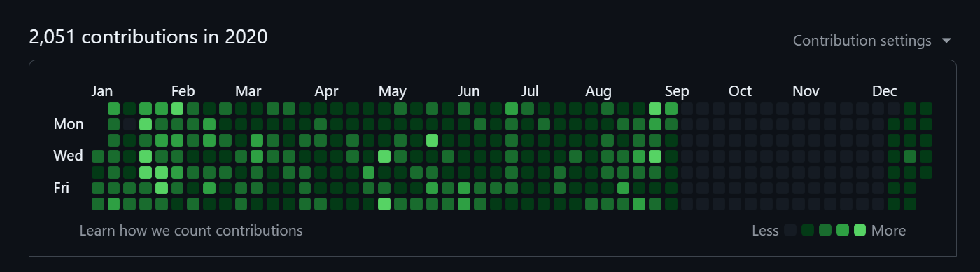Click the May month label

[393, 91]
